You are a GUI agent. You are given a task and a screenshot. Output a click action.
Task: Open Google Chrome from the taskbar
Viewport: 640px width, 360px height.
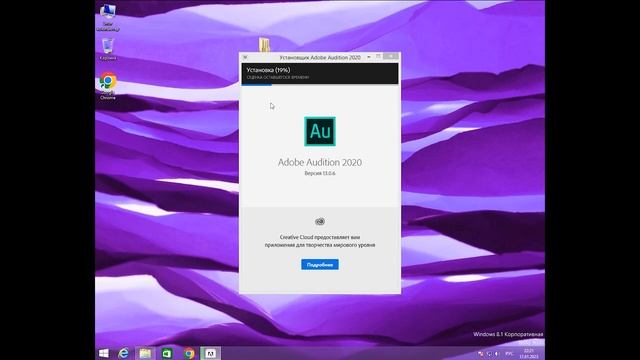tap(189, 353)
